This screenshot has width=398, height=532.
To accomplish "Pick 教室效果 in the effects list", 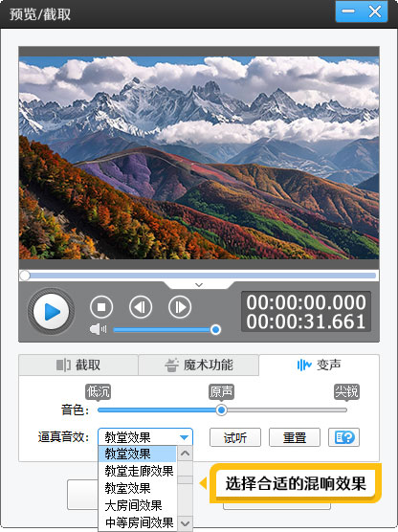I will pos(127,488).
